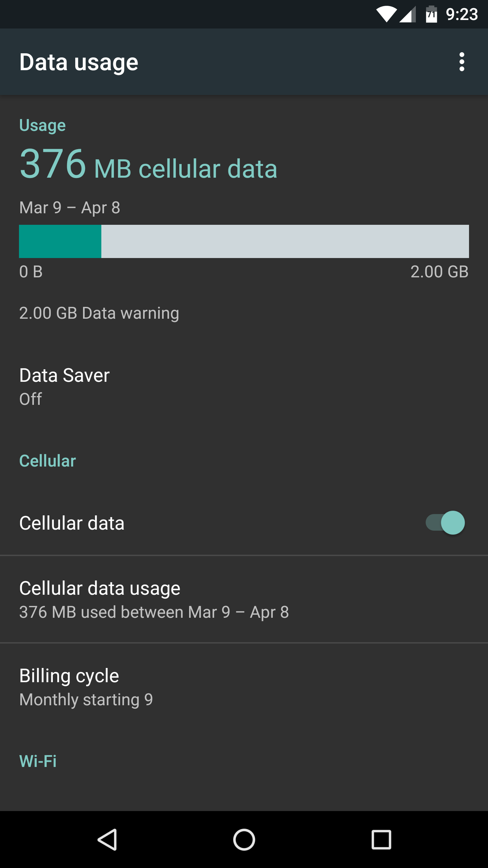
Task: Open recent apps with the square button
Action: pyautogui.click(x=381, y=840)
